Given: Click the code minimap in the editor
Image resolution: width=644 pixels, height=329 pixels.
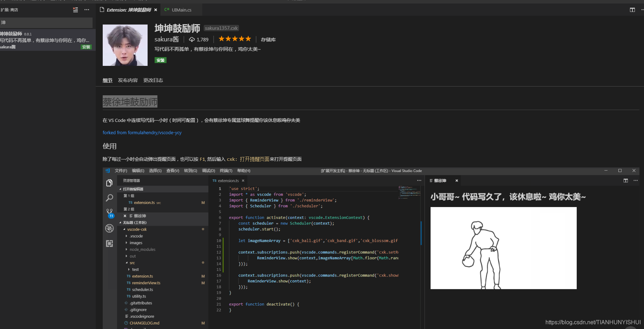Looking at the screenshot, I should (409, 192).
